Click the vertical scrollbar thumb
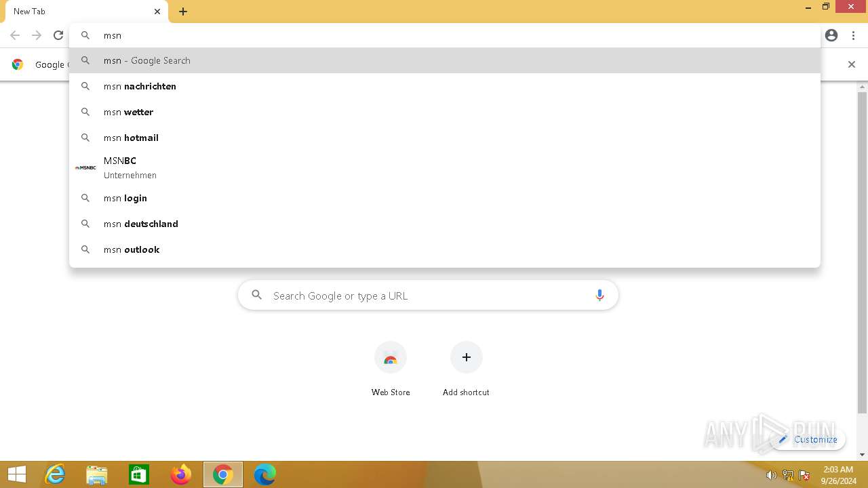 coord(863,252)
